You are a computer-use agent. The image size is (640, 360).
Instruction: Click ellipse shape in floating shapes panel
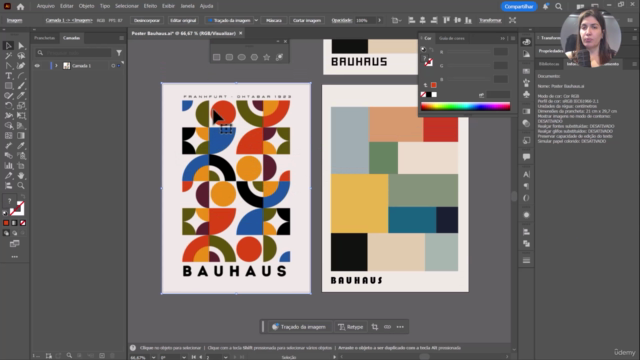242,58
